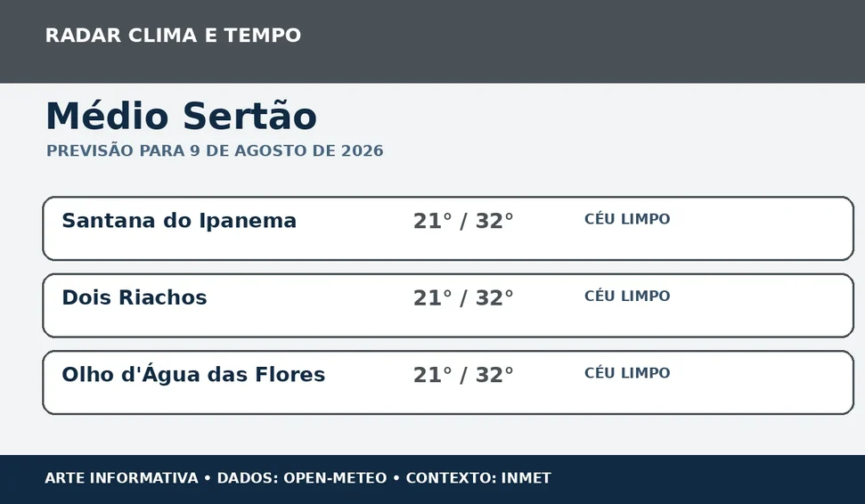Open the CONTEXTO: INMET footer credit

[478, 477]
